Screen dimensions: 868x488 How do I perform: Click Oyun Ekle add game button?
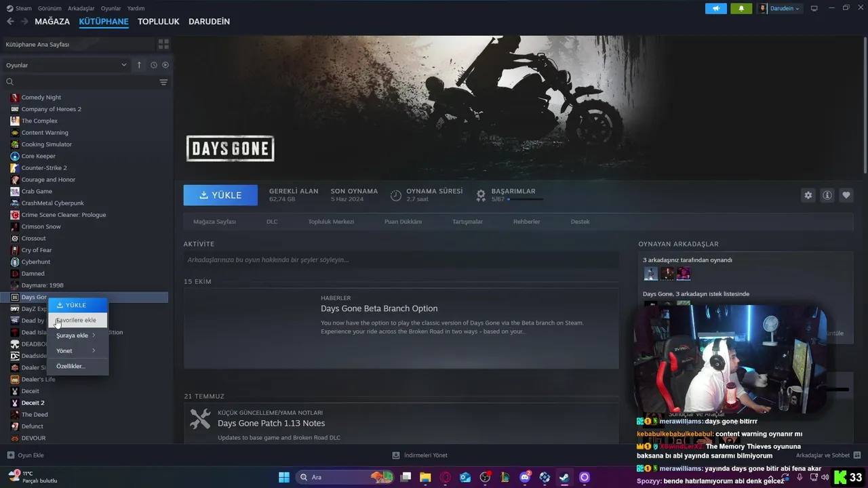[25, 455]
